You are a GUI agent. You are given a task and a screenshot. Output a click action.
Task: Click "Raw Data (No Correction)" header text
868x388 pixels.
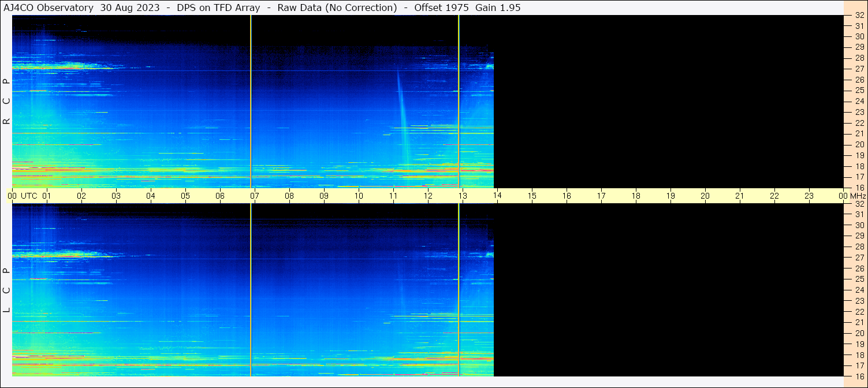pos(337,8)
